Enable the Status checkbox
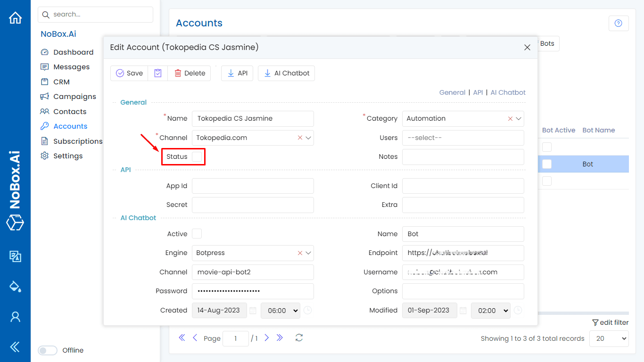The image size is (644, 362). click(197, 156)
